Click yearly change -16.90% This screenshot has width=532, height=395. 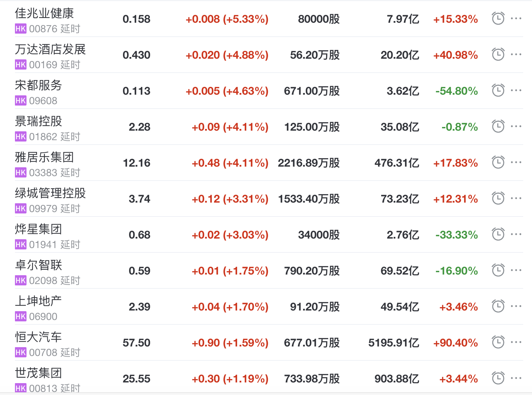(x=457, y=271)
